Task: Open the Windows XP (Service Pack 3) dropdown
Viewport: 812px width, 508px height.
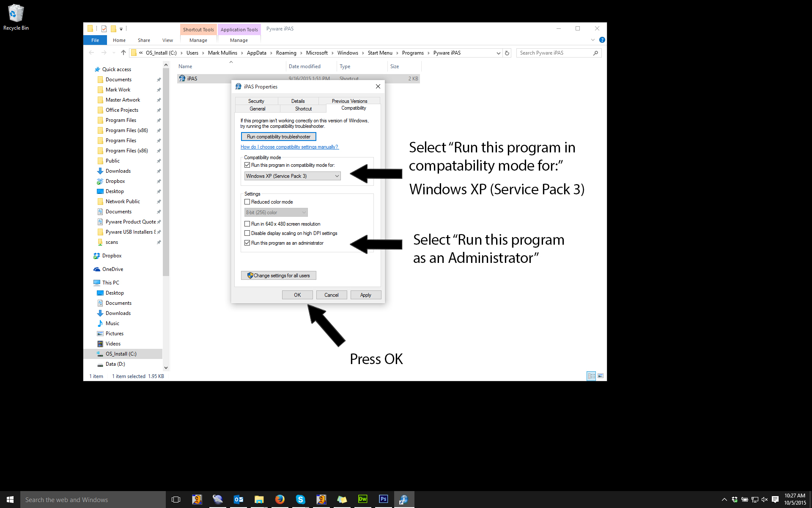Action: tap(292, 176)
